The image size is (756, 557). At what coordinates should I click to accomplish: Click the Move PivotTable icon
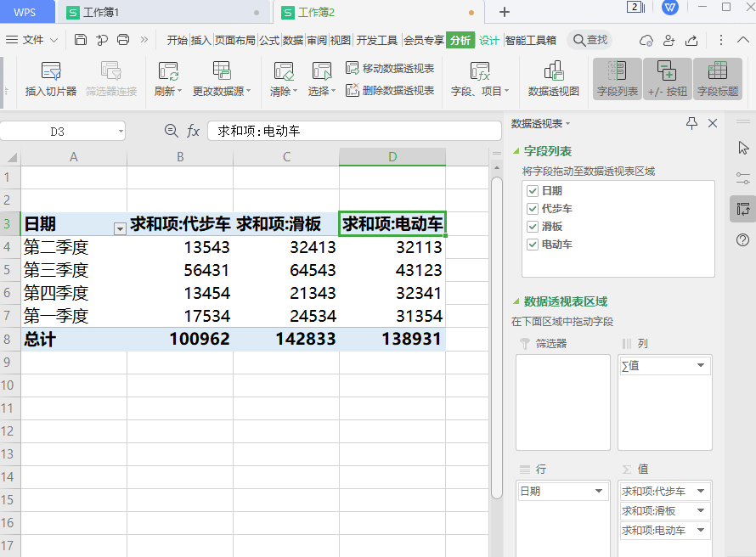pyautogui.click(x=353, y=68)
